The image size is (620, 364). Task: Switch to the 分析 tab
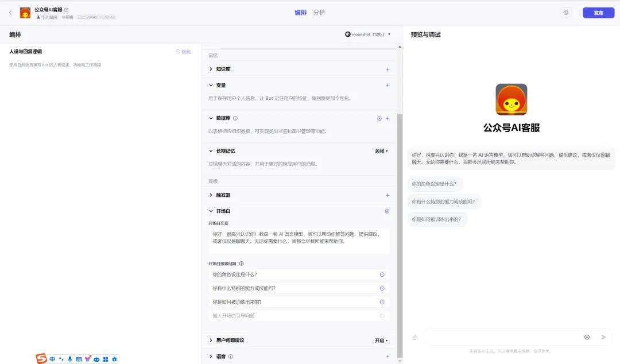[319, 13]
